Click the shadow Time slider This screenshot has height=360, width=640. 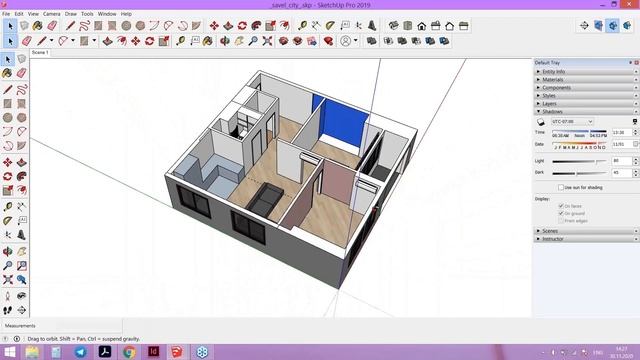(x=579, y=131)
